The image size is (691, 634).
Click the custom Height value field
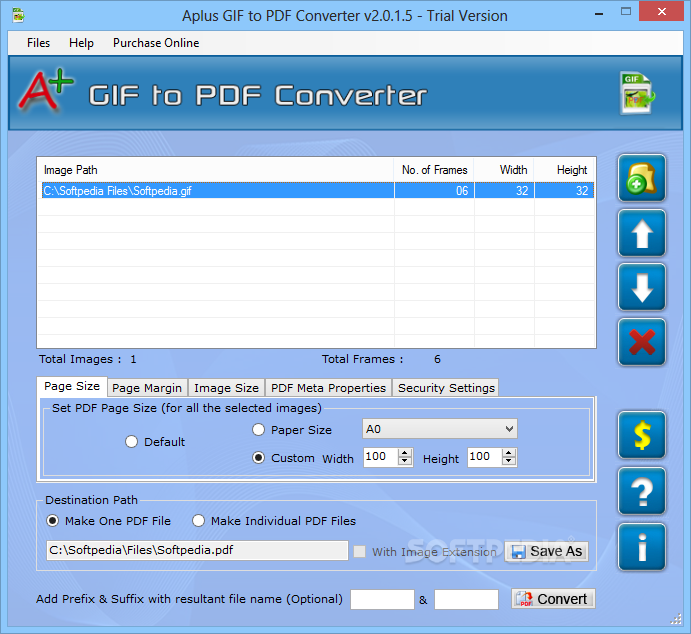pyautogui.click(x=485, y=457)
